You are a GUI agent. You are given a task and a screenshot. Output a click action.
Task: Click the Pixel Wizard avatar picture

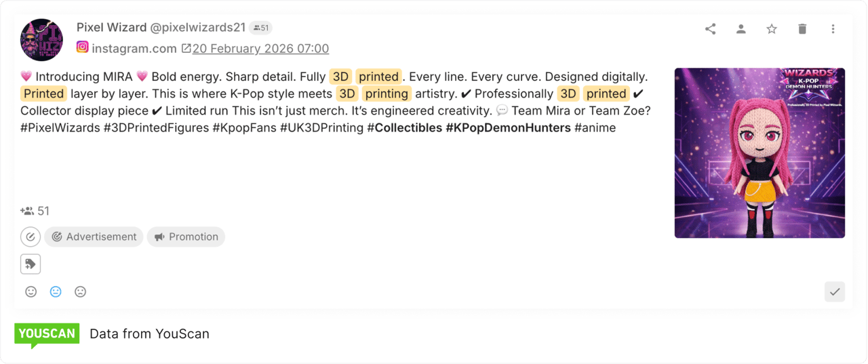41,40
